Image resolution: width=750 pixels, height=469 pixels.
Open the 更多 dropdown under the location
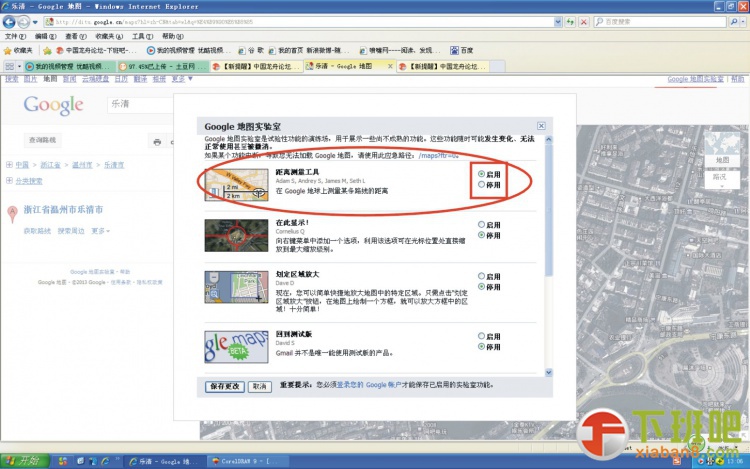(x=98, y=231)
